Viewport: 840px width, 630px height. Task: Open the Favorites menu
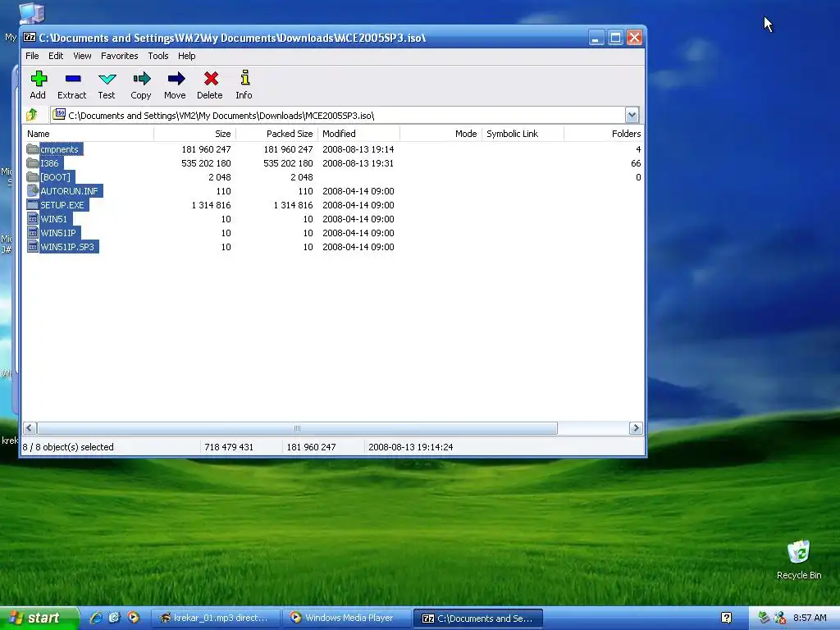[120, 56]
